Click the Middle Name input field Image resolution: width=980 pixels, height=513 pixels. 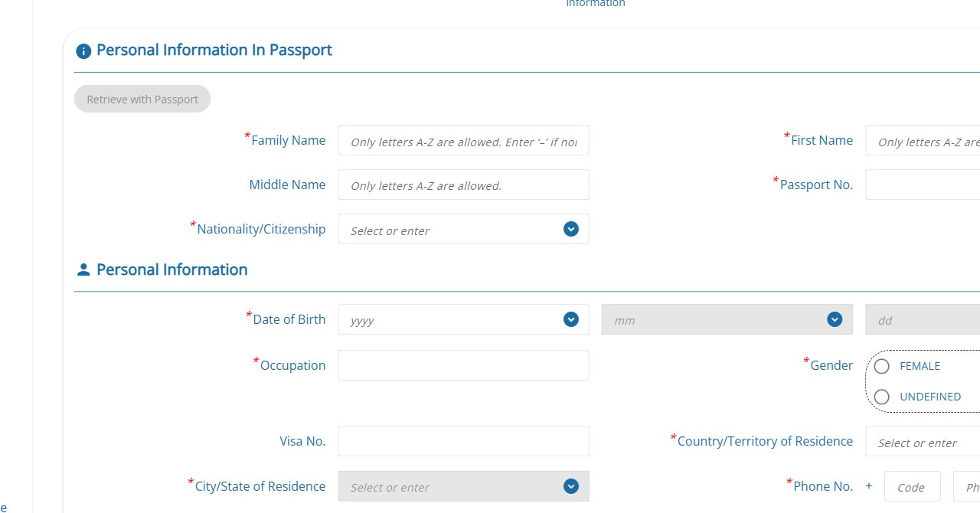tap(463, 185)
